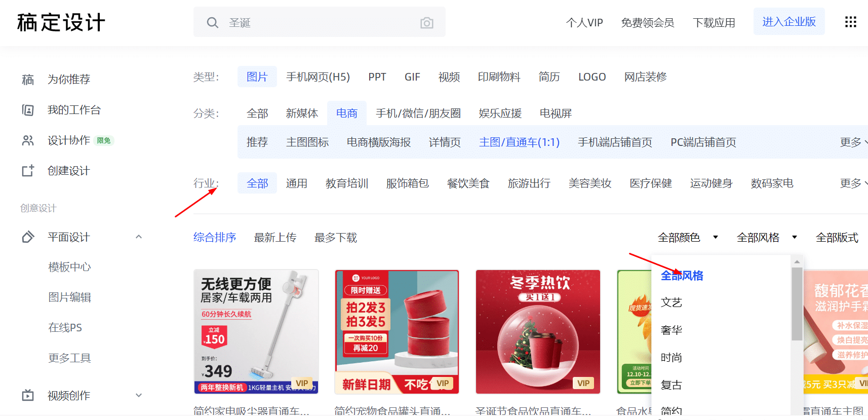Expand 更多 in the 行业 row
This screenshot has height=420, width=868.
tap(853, 183)
